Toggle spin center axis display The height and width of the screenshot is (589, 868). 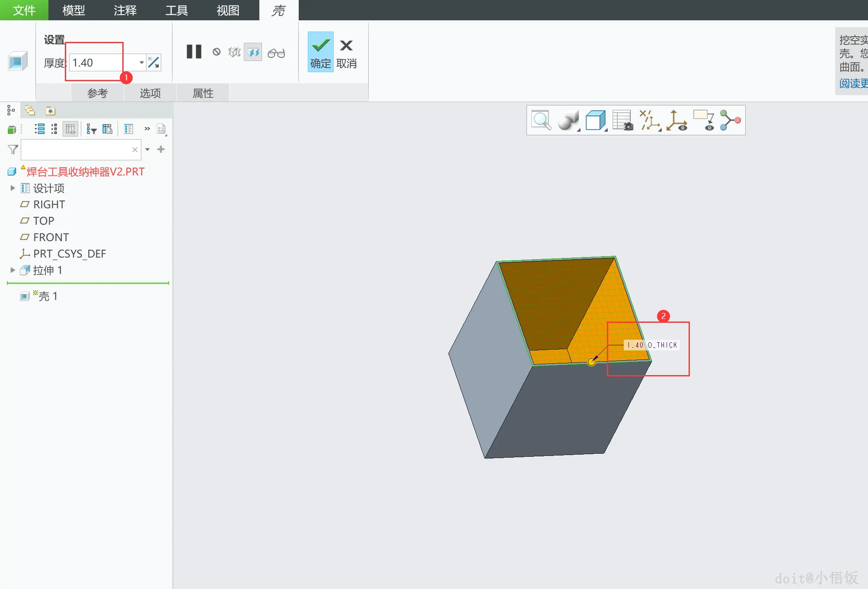pos(677,120)
